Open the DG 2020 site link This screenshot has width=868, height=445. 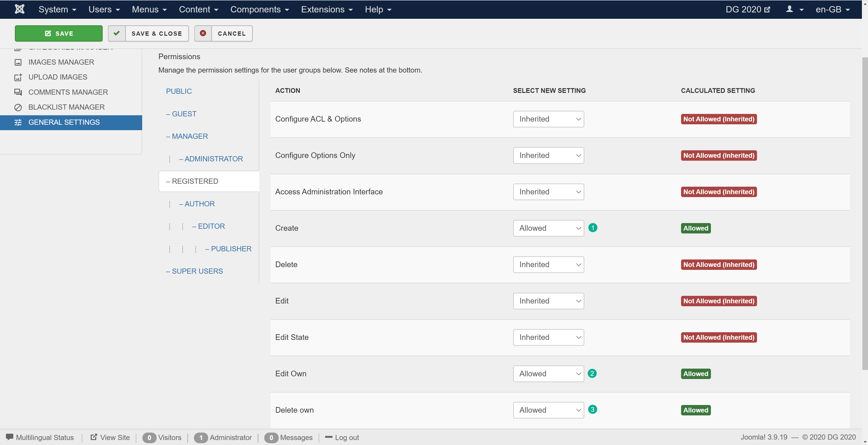(x=748, y=9)
